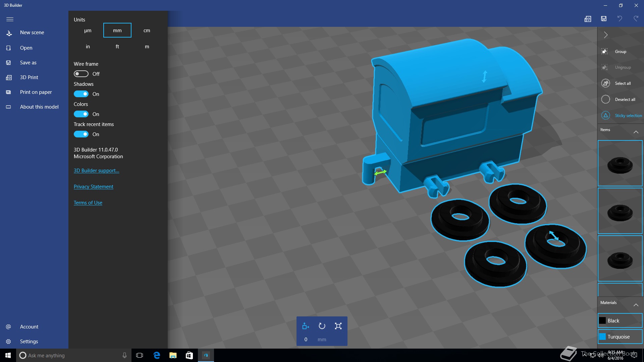644x362 pixels.
Task: Click the Print on paper icon
Action: pyautogui.click(x=9, y=92)
